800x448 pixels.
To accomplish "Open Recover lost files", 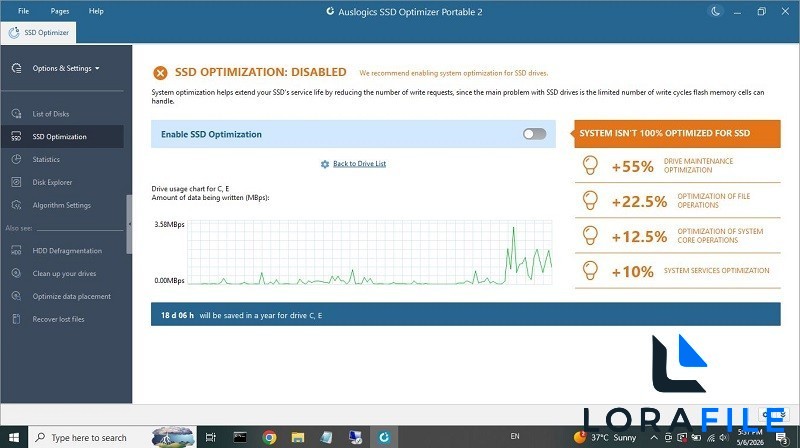I will point(58,319).
